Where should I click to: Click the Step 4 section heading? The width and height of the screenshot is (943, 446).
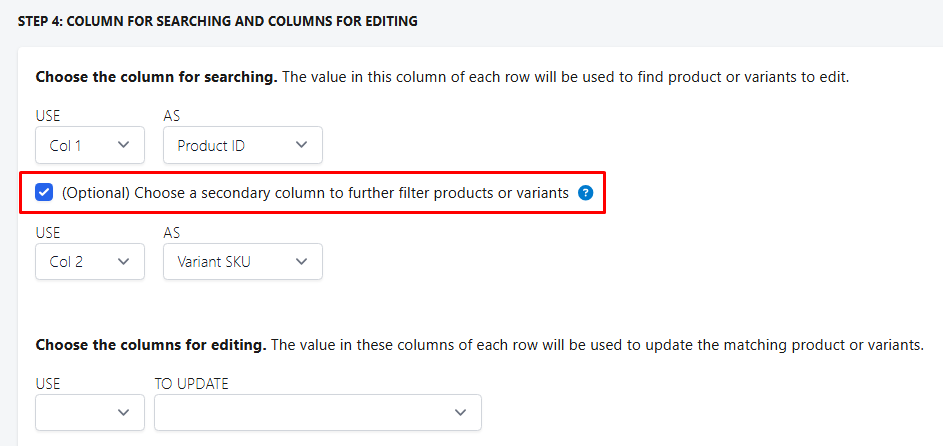click(x=218, y=21)
